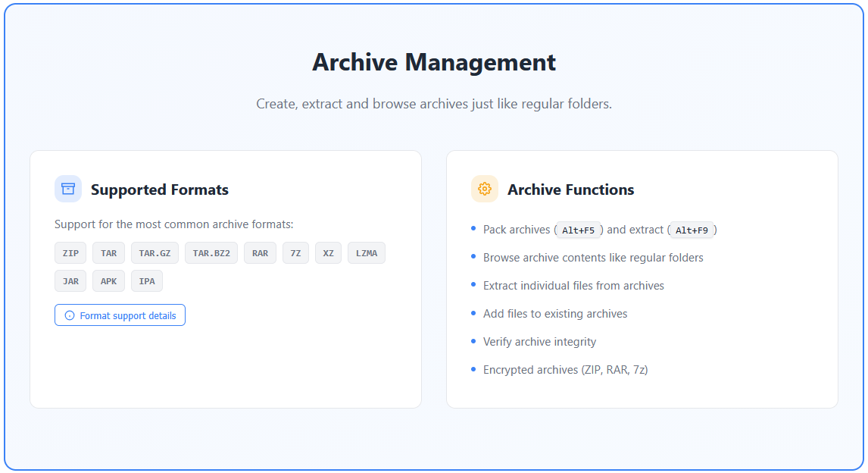The image size is (868, 473).
Task: Click the TAR.GZ format badge
Action: click(155, 253)
